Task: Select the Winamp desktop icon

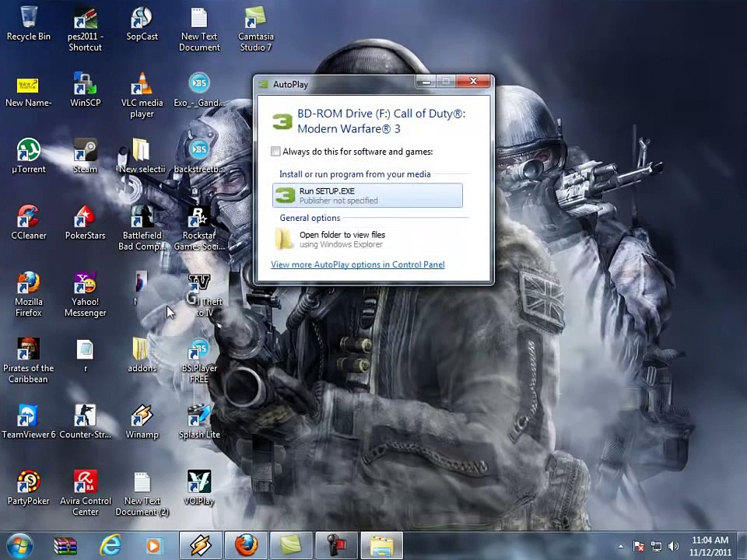Action: [142, 421]
